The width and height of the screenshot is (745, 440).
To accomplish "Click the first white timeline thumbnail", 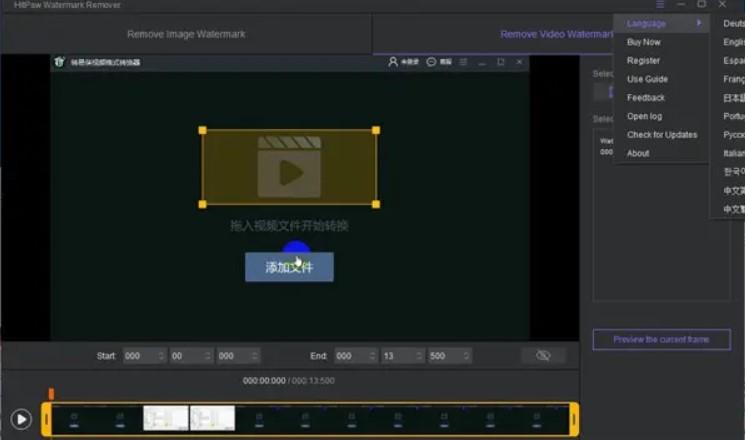I will (x=166, y=418).
